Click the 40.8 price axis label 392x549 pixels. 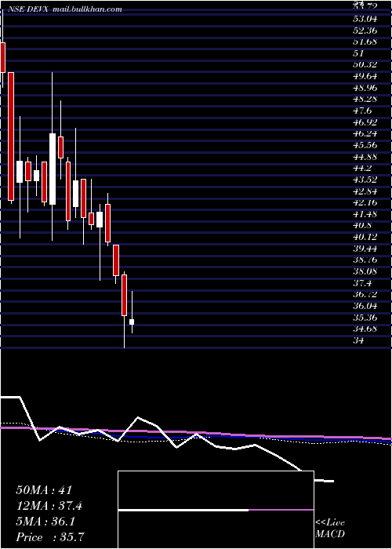[x=362, y=226]
